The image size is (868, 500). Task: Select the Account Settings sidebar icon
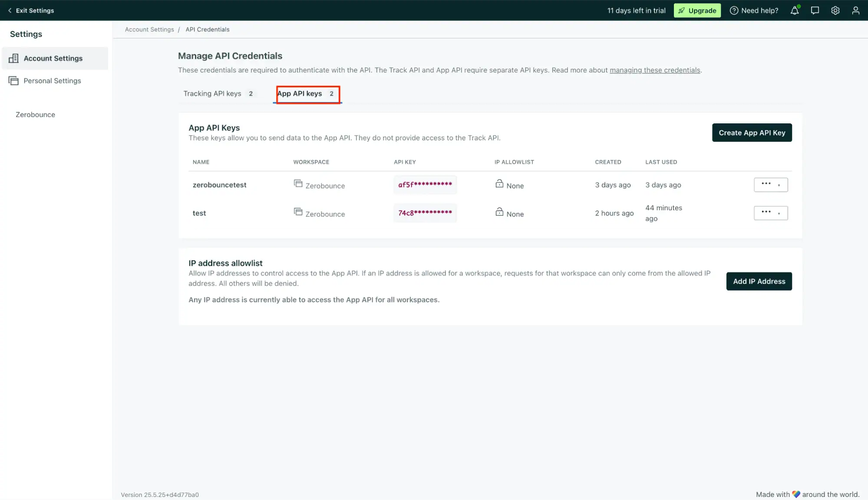click(x=14, y=58)
